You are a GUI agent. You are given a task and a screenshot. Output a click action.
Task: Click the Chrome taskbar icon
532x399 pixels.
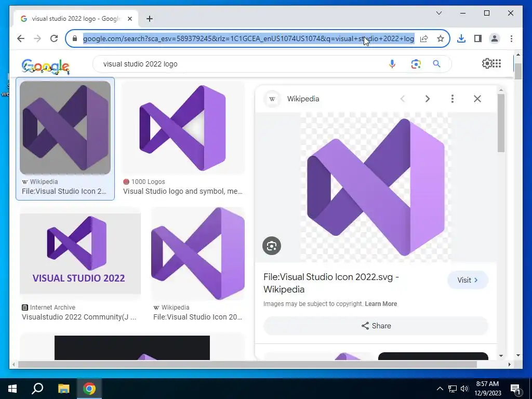coord(89,389)
